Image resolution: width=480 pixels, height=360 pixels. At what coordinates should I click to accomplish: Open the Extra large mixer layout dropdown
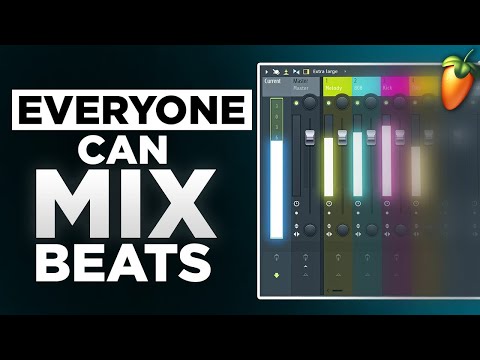325,72
